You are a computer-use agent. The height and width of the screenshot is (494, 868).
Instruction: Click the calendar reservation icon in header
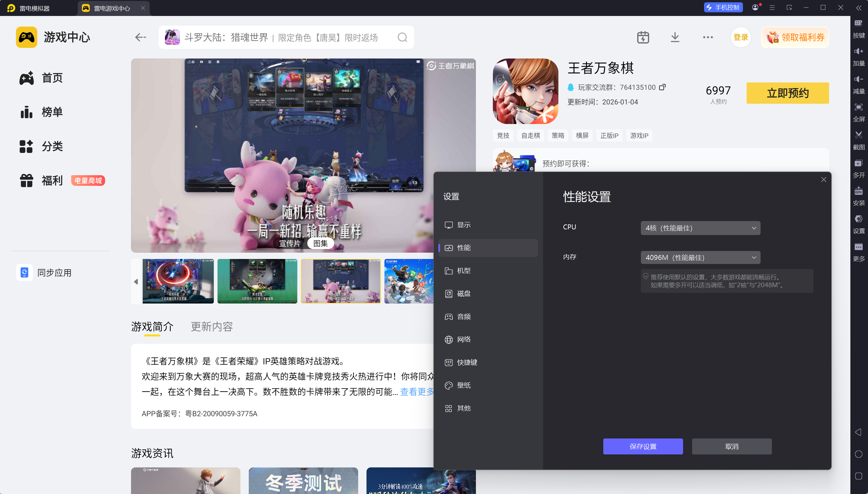point(643,37)
